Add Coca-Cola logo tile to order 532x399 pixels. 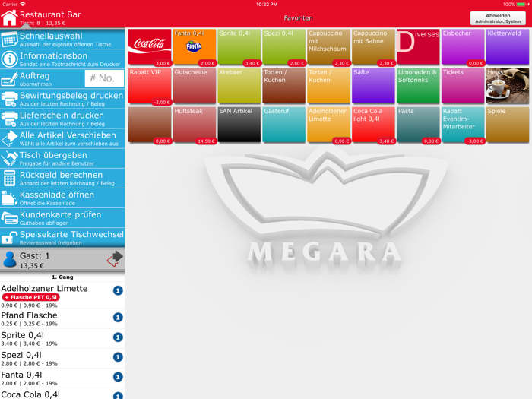pos(150,47)
